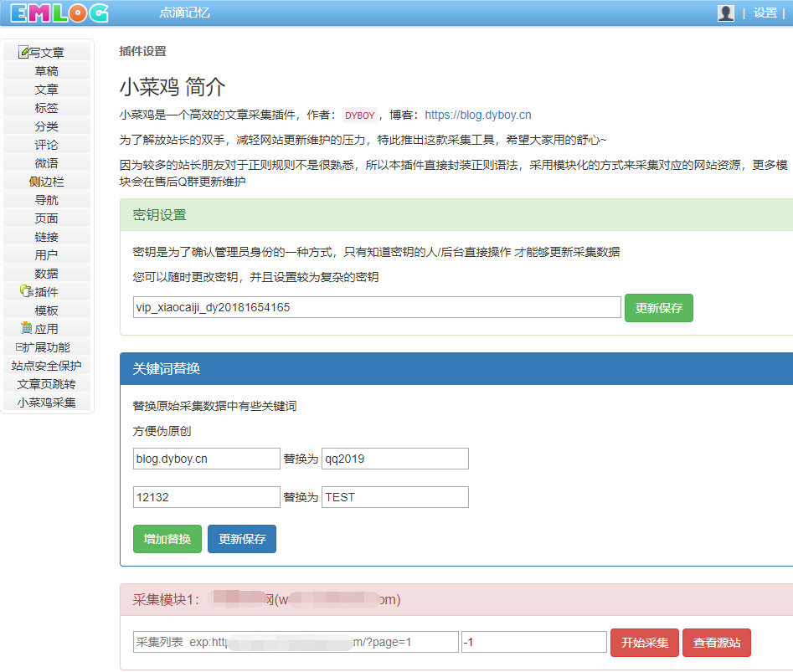Open 页面 in the sidebar
Viewport: 793px width, 672px height.
click(x=47, y=218)
